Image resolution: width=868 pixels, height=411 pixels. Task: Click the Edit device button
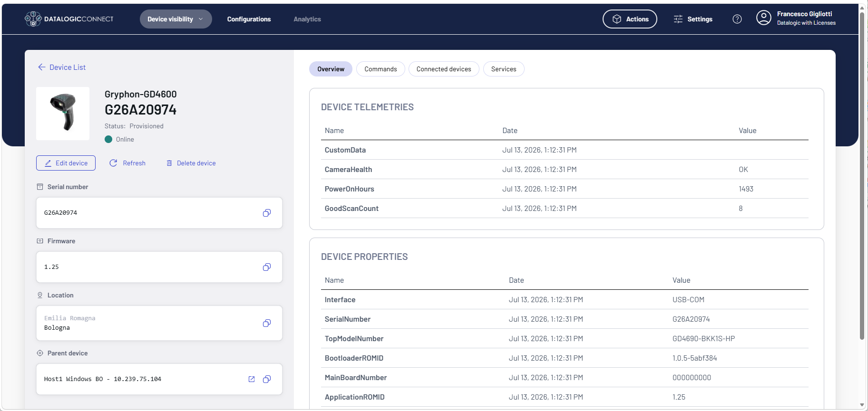66,163
